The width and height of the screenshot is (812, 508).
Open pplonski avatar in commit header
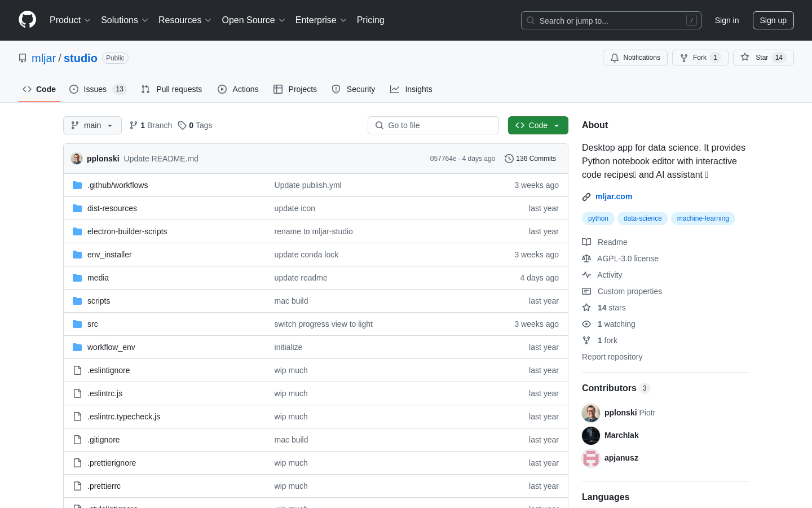77,159
